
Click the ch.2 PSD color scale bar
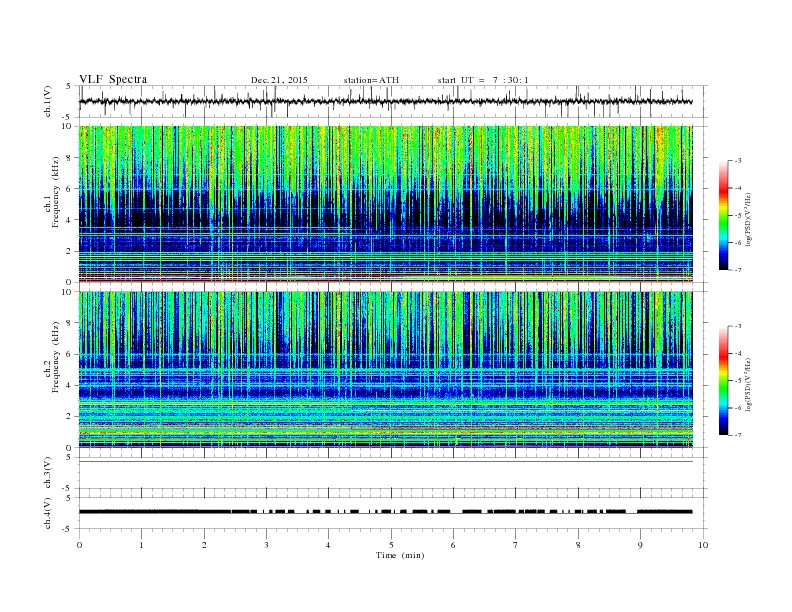pyautogui.click(x=724, y=380)
